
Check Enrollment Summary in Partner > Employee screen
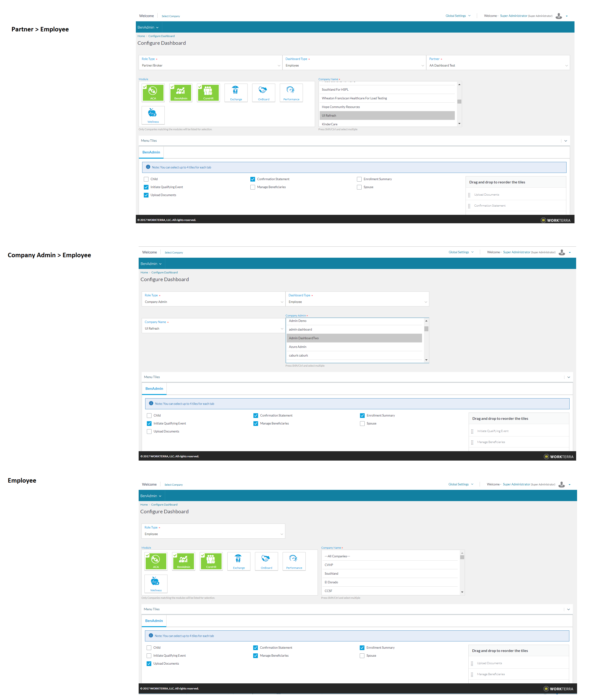pos(359,179)
